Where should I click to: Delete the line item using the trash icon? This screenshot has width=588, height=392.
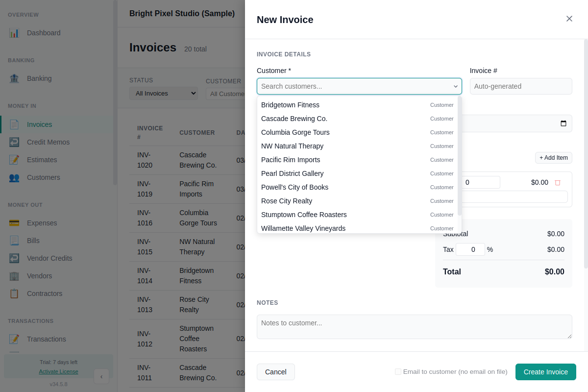pos(558,182)
